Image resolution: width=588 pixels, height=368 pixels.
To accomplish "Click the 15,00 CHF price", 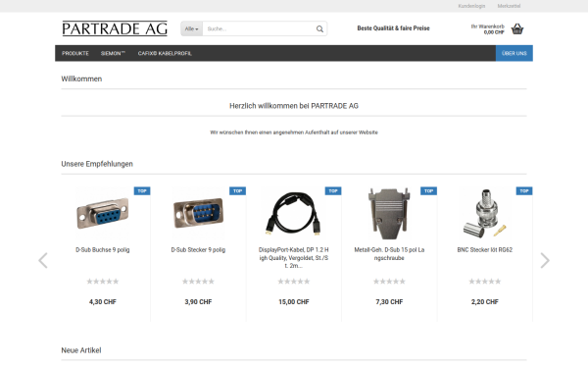I will point(294,302).
